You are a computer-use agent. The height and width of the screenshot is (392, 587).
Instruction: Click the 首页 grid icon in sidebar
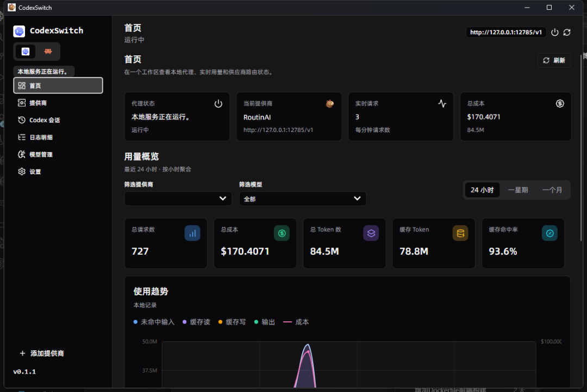(x=22, y=86)
